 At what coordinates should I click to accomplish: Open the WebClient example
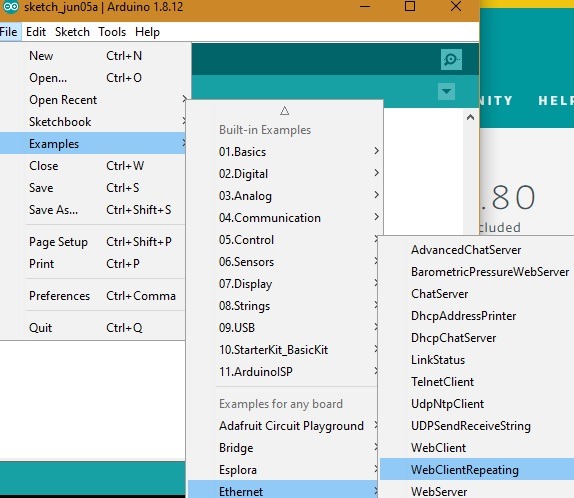(477, 447)
